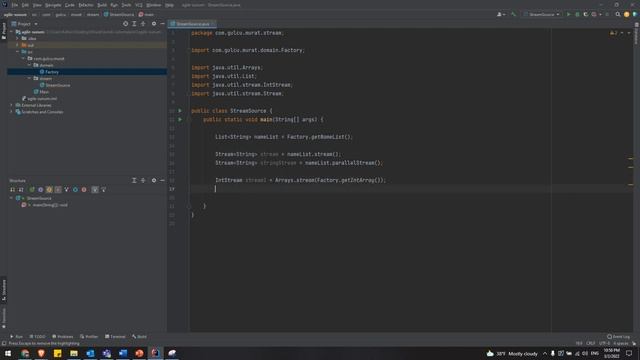
Task: Click the account avatar icon in toolbar
Action: click(627, 14)
